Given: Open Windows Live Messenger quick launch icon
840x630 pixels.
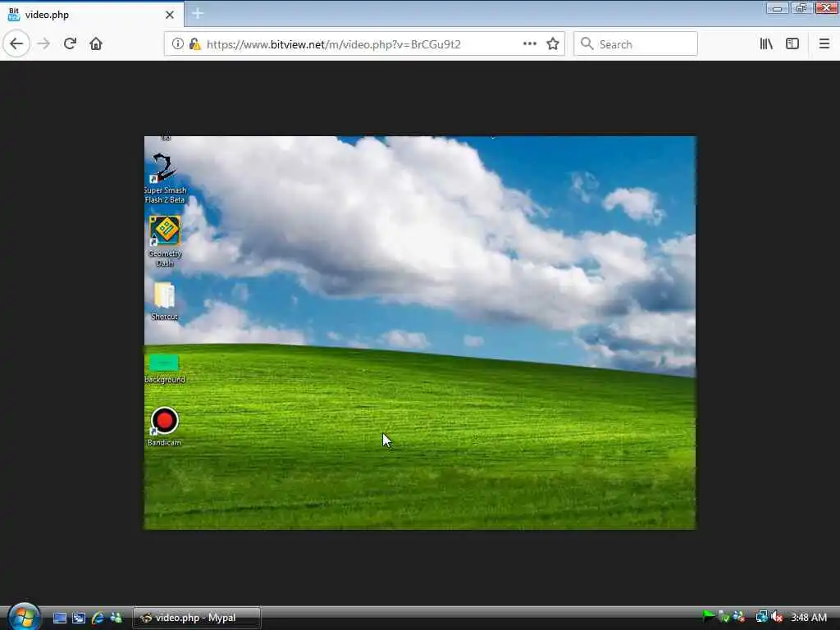Looking at the screenshot, I should 116,618.
